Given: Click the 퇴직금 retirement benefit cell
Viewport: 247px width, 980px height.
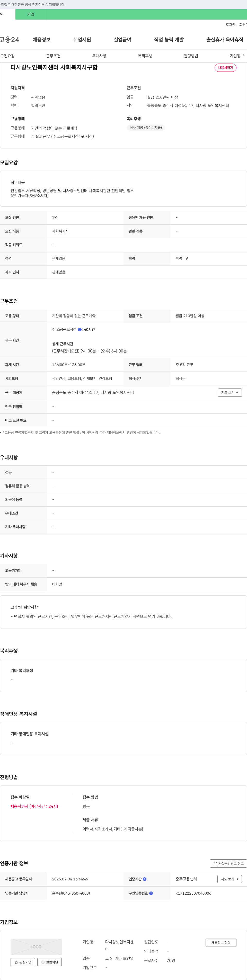Looking at the screenshot, I should [180, 378].
